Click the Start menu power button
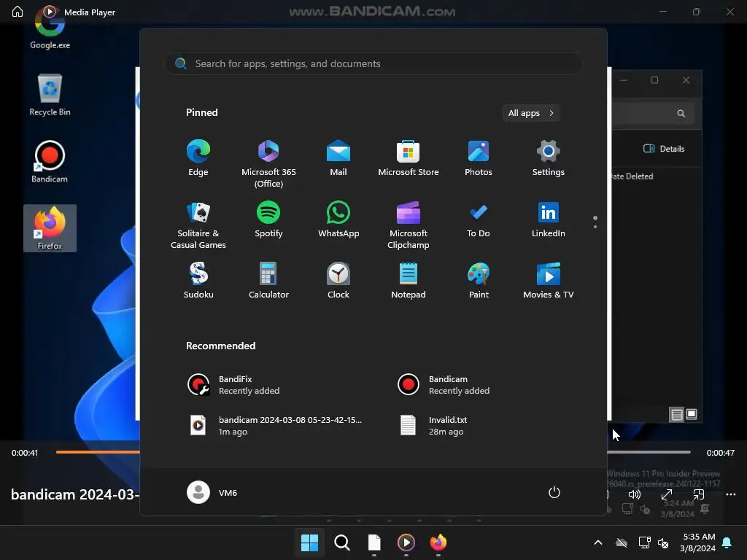 click(x=554, y=492)
